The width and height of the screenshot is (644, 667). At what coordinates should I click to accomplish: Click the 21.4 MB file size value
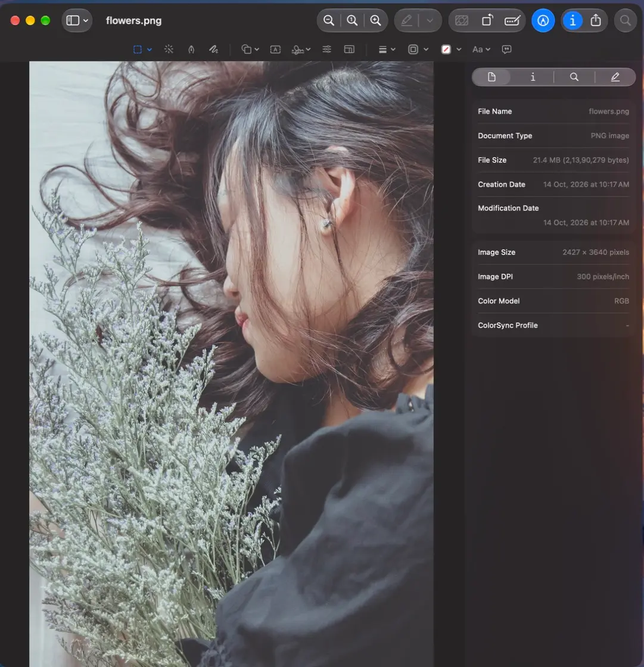tap(581, 160)
